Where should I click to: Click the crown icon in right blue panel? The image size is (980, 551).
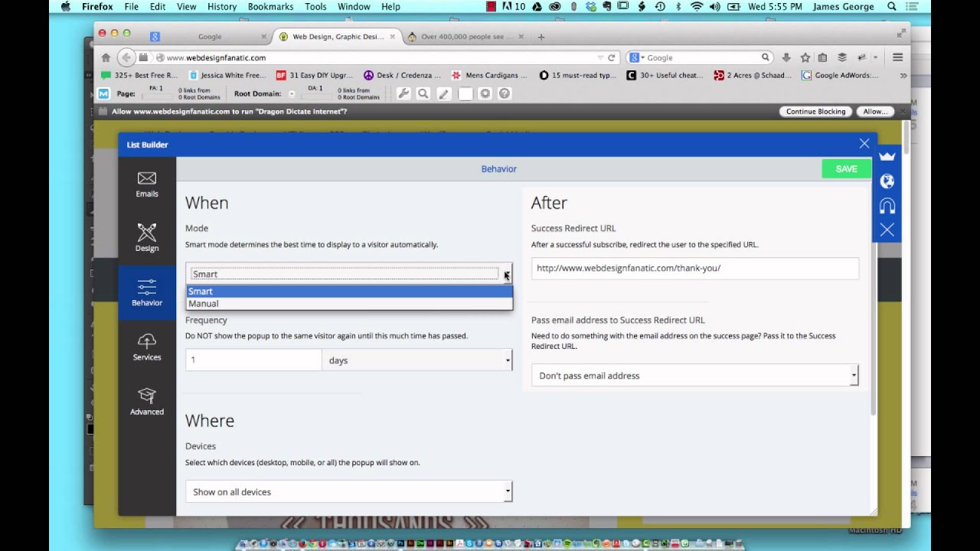(x=887, y=156)
